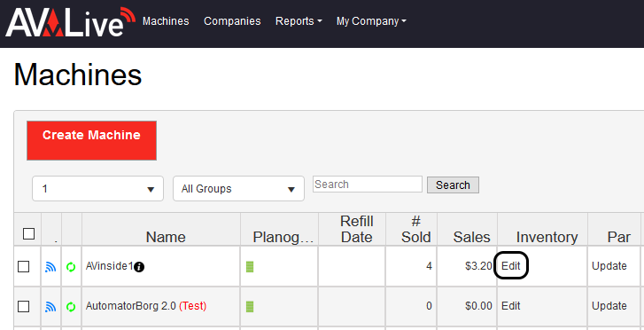Screen dimensions: 644x330
Task: Check the AutomatorBorg 2.0 row checkbox
Action: click(x=23, y=307)
